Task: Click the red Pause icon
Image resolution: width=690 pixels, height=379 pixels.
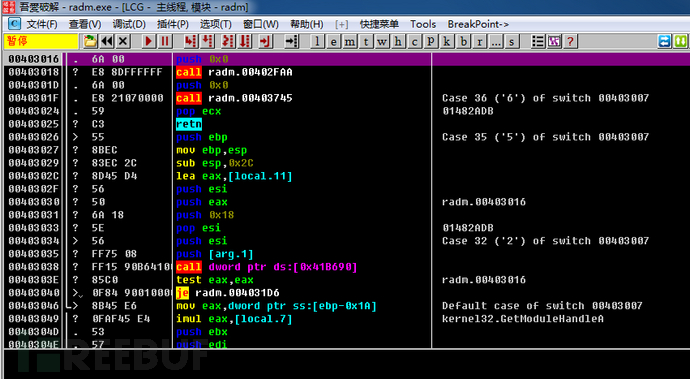Action: pyautogui.click(x=165, y=41)
